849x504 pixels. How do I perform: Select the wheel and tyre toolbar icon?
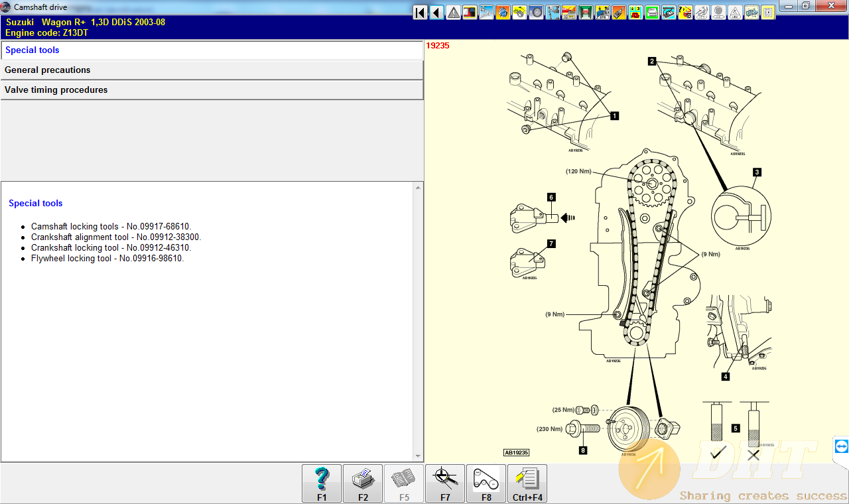pos(536,13)
